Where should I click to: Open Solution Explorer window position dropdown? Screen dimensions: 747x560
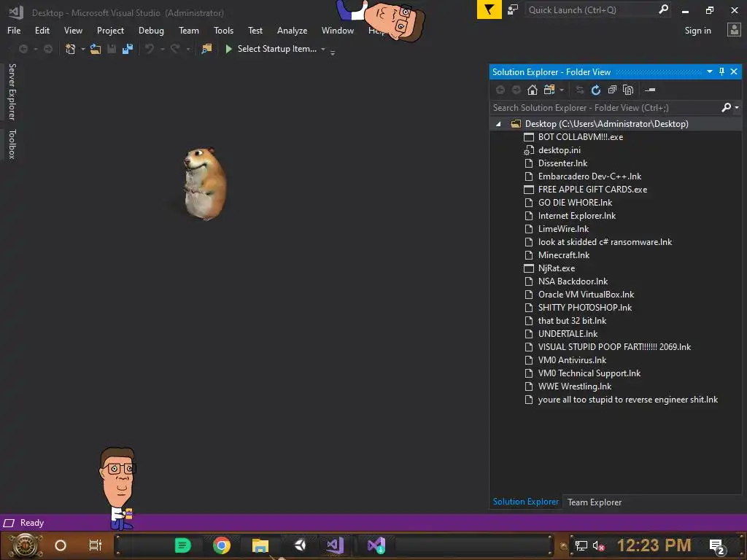tap(709, 72)
